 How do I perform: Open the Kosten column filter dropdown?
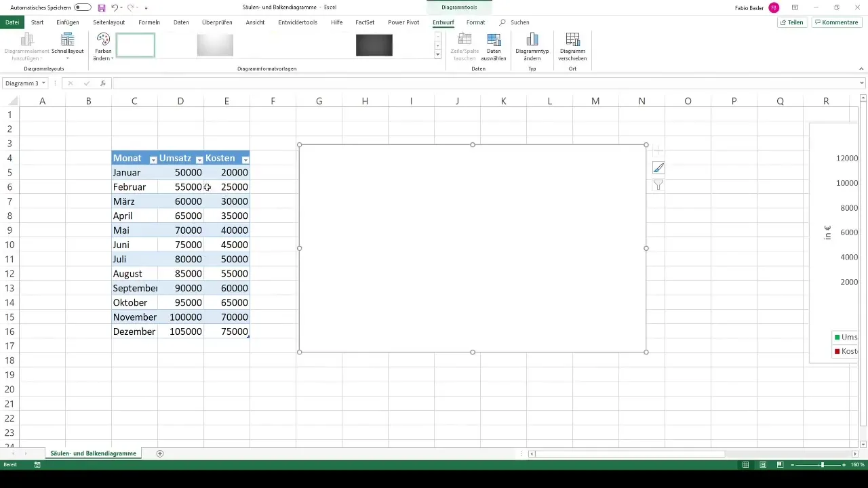click(245, 160)
